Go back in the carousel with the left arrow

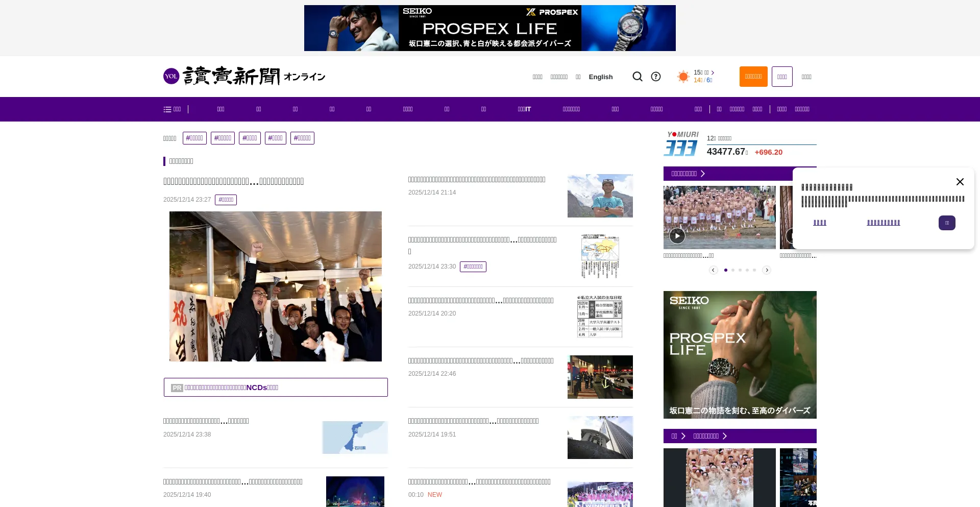[x=713, y=270]
